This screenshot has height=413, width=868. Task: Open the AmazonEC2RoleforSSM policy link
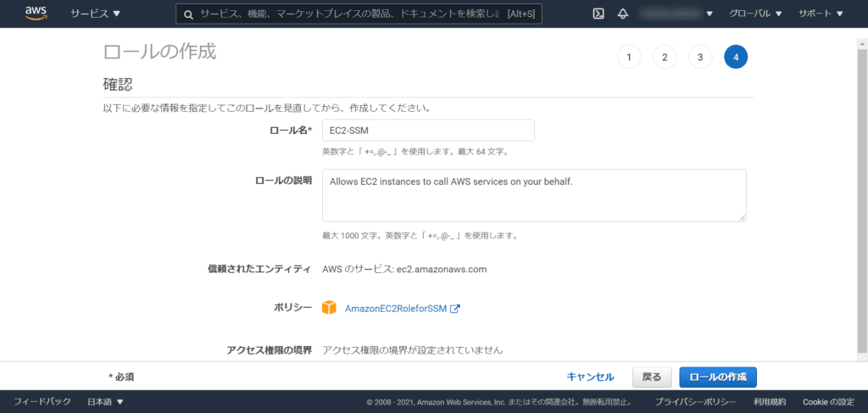click(x=395, y=309)
